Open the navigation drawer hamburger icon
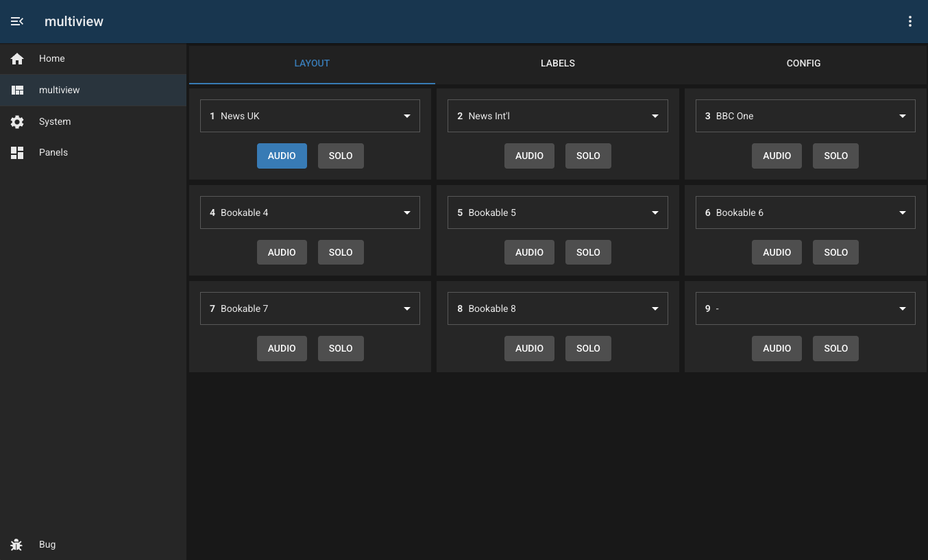 [16, 21]
